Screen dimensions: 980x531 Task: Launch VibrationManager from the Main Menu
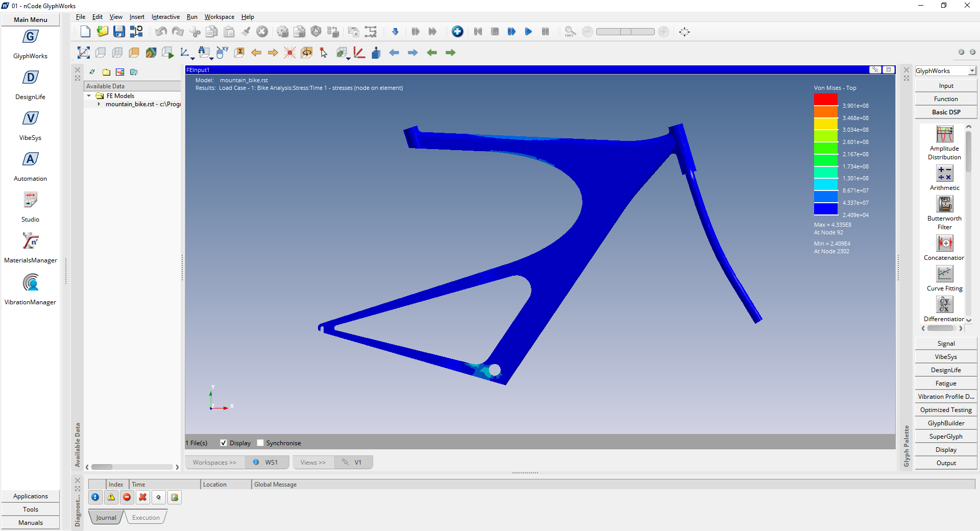31,289
